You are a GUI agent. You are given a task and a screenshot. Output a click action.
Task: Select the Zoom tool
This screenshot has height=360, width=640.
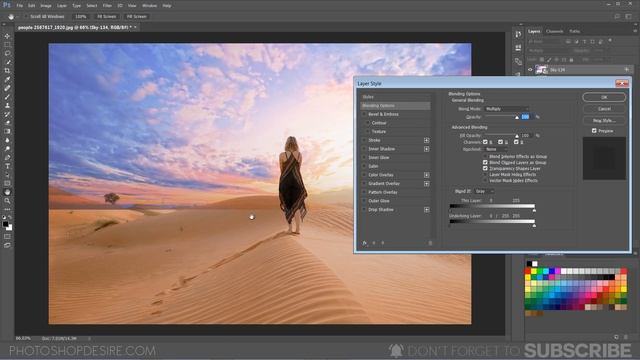tap(7, 201)
